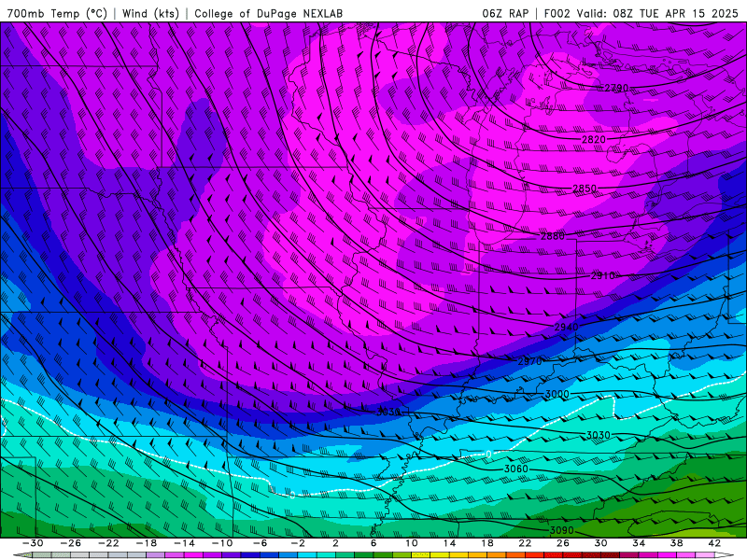The height and width of the screenshot is (560, 747).
Task: Select the 34 value on the temperature scale
Action: pyautogui.click(x=639, y=543)
